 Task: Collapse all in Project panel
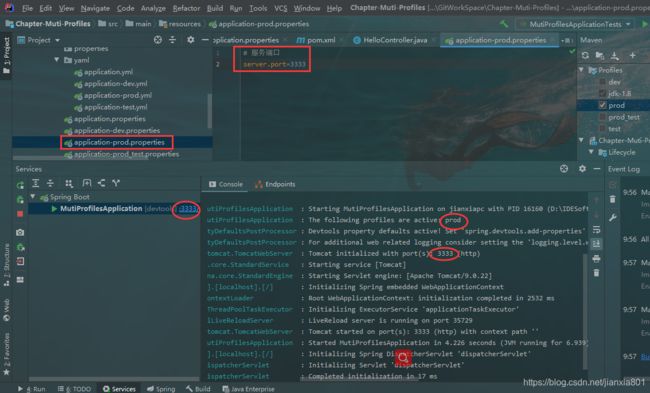pyautogui.click(x=172, y=40)
